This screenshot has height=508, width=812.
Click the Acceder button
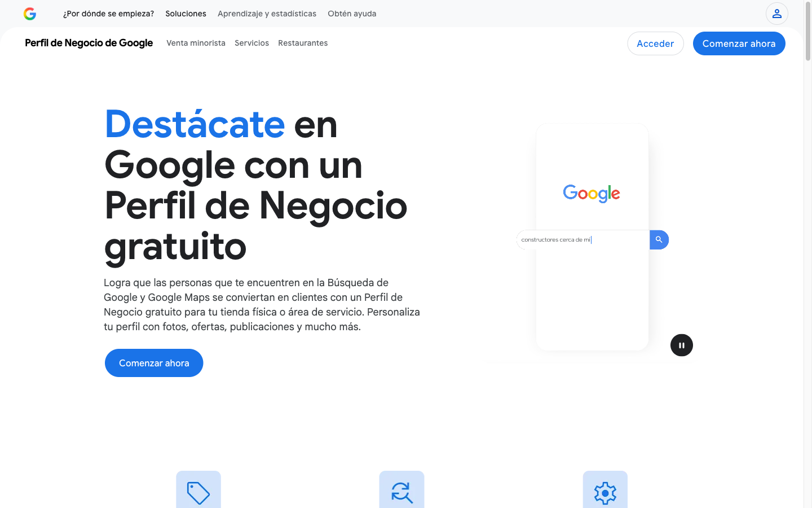click(655, 43)
